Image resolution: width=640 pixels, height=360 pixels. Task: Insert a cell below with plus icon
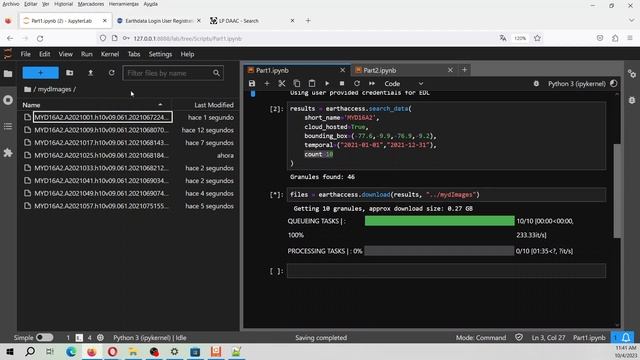(267, 83)
